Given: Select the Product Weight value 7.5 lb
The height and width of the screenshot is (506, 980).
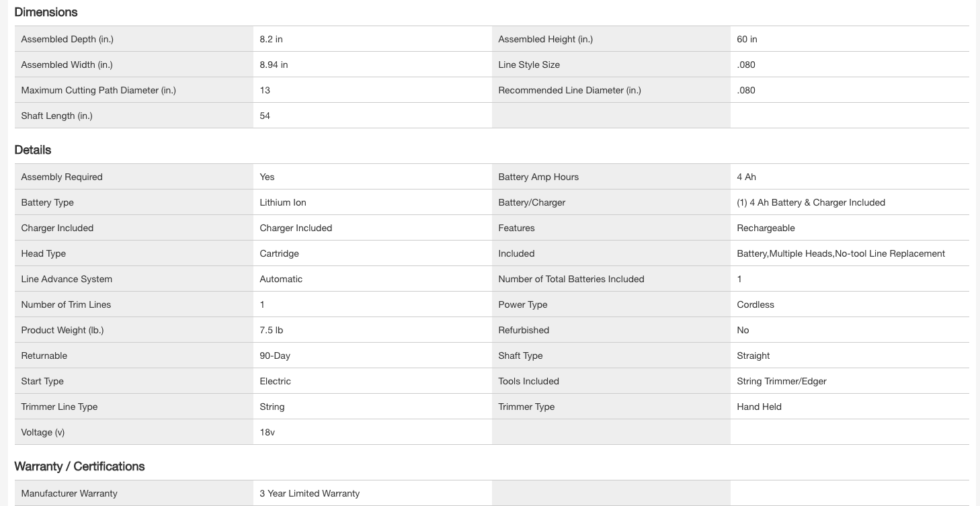Looking at the screenshot, I should tap(272, 330).
